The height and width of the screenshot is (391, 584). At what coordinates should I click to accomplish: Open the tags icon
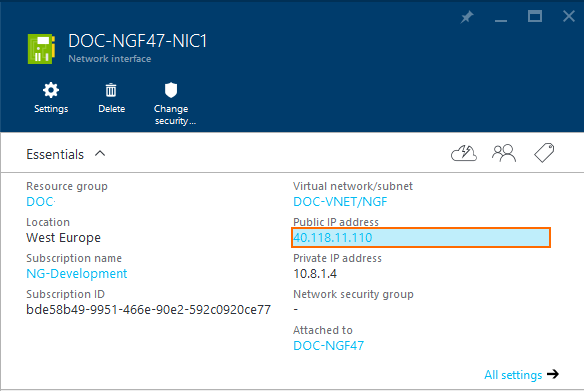(544, 153)
